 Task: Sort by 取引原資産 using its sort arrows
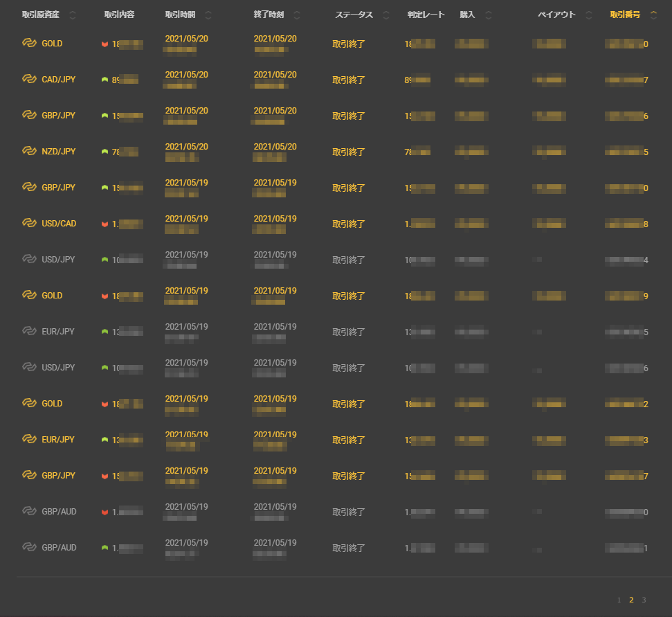(x=73, y=15)
